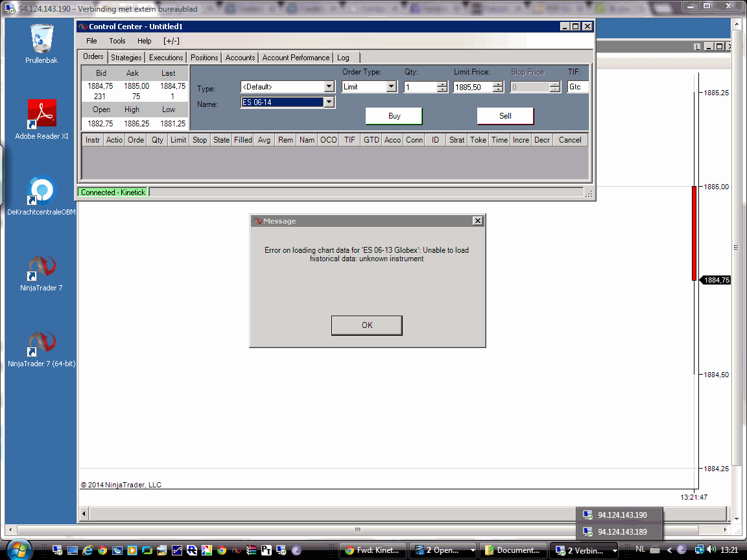
Task: Click the network connection tray icon
Action: 700,550
